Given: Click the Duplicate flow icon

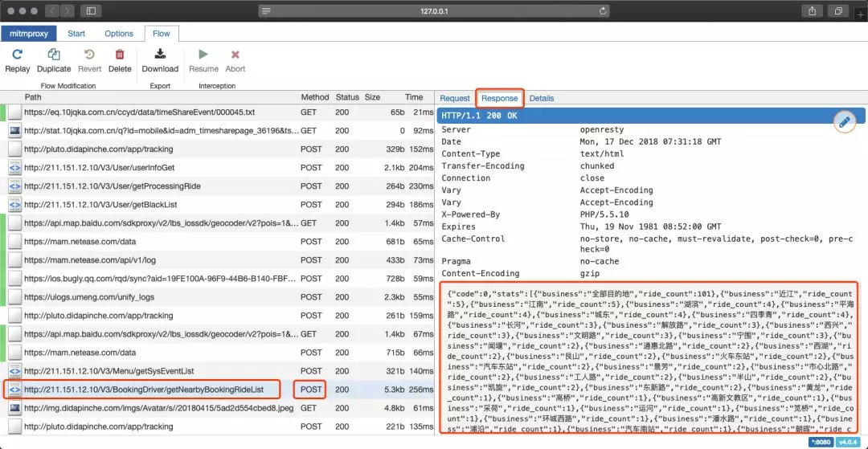Looking at the screenshot, I should [x=54, y=54].
